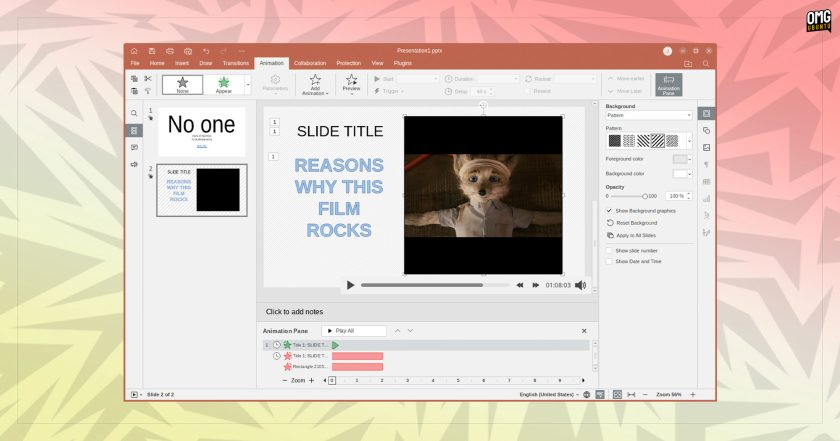
Task: Mute the video with the speaker icon
Action: click(580, 285)
